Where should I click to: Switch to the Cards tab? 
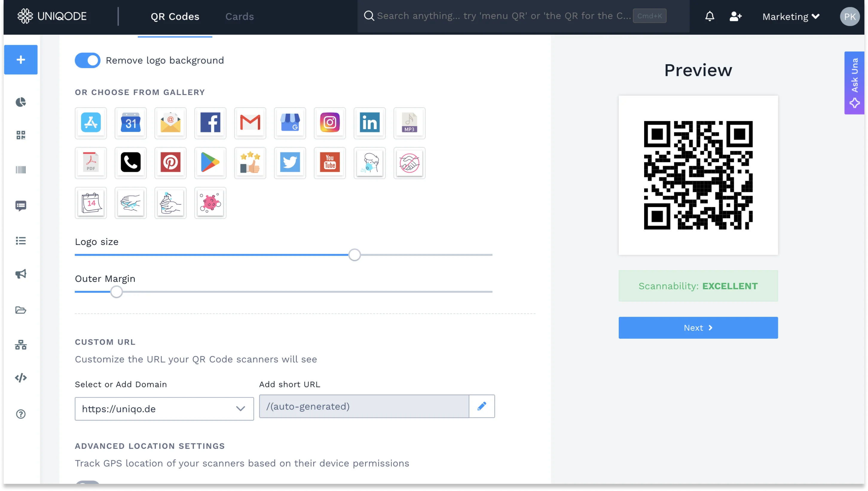pyautogui.click(x=240, y=16)
